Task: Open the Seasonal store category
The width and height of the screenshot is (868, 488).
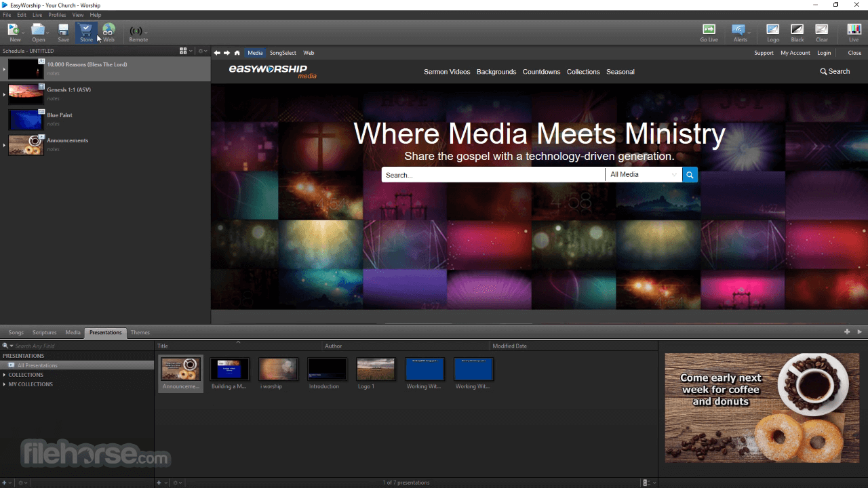Action: pyautogui.click(x=620, y=72)
